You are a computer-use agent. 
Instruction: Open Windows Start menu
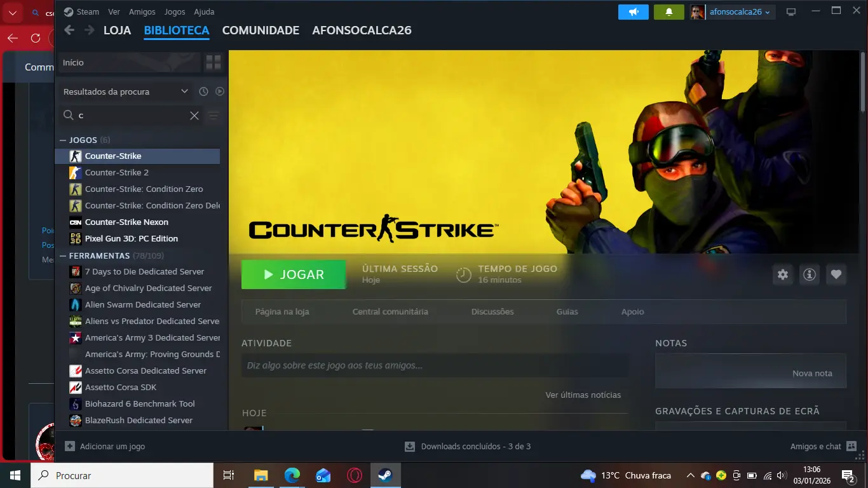click(15, 475)
